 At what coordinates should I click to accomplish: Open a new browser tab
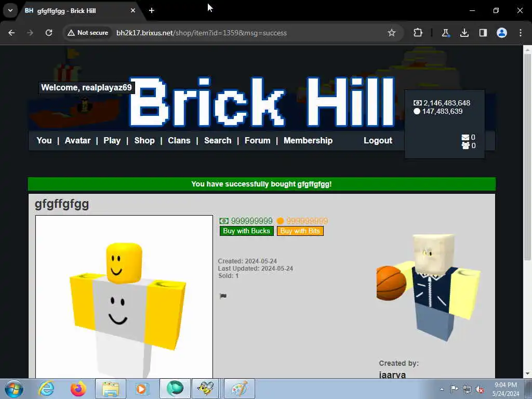[152, 10]
